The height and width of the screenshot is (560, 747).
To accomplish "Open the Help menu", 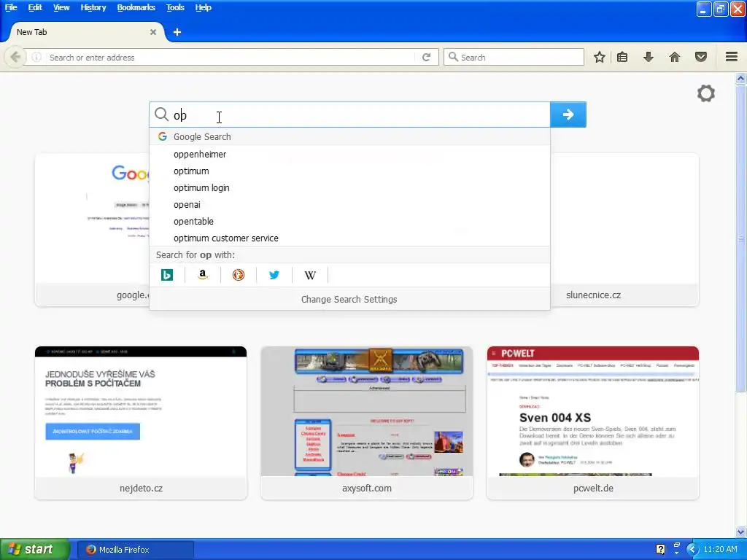I will 203,7.
